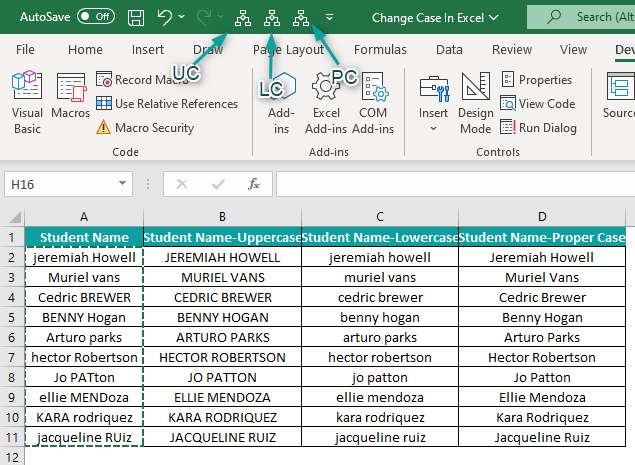Select cell containing hector Robertson
The height and width of the screenshot is (465, 635).
coord(84,357)
